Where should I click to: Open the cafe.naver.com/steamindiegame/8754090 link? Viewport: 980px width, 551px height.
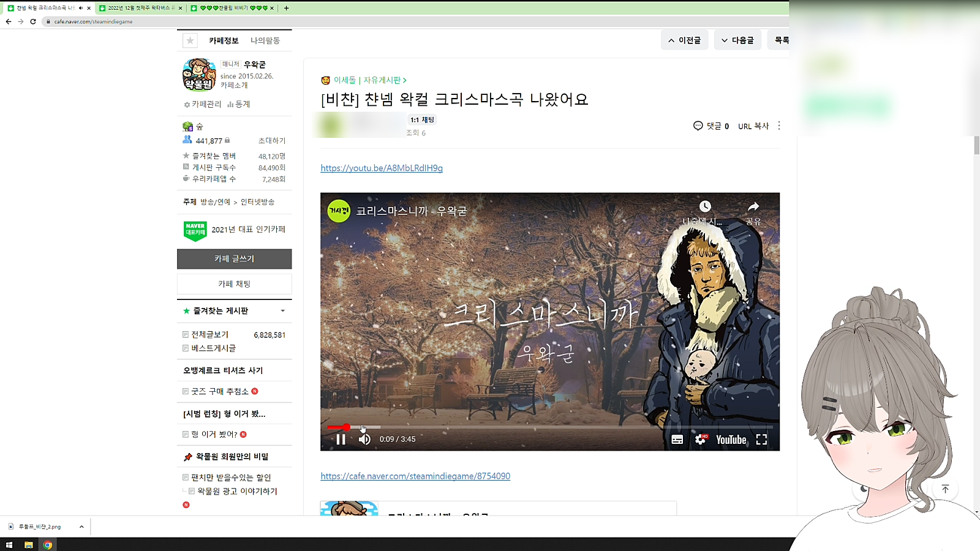tap(415, 476)
